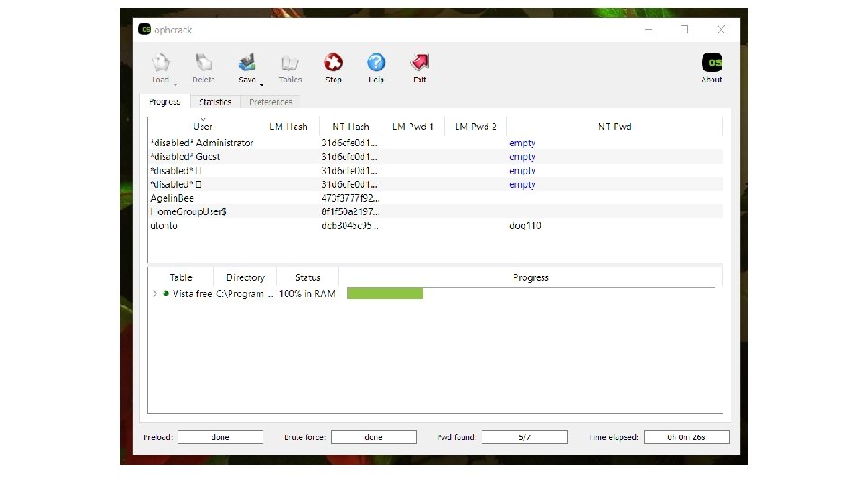
Task: Click the 'C:\Program ...' directory cell
Action: pos(245,294)
